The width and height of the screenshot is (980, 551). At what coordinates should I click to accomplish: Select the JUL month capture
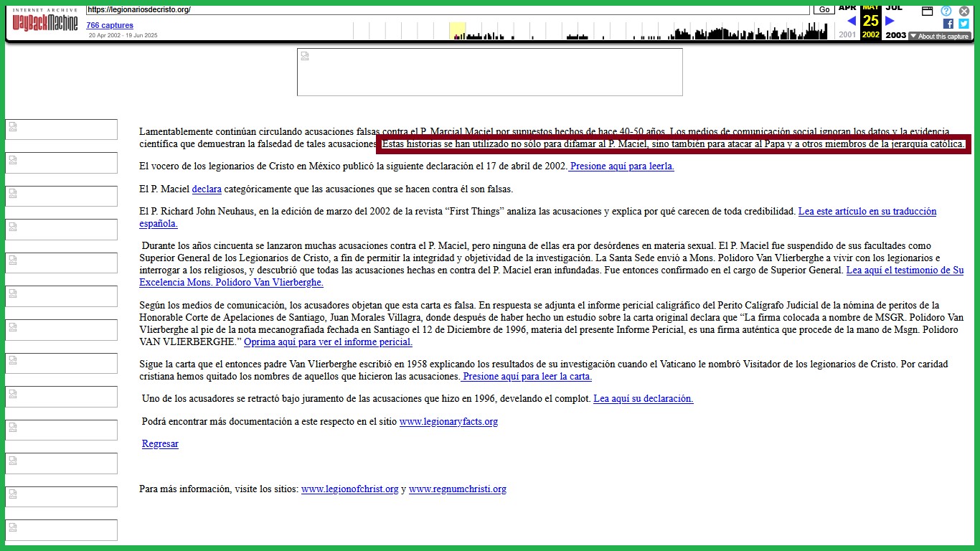coord(894,8)
